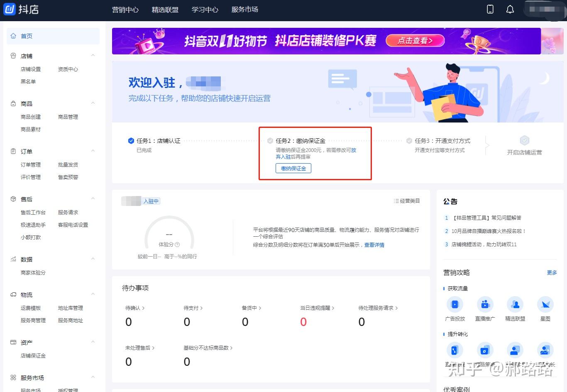The width and height of the screenshot is (567, 392).
Task: Open 服务市场 in top navigation
Action: coord(245,10)
